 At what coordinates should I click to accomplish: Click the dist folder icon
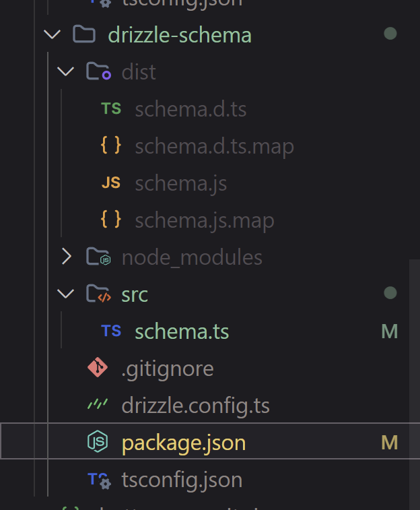coord(98,72)
